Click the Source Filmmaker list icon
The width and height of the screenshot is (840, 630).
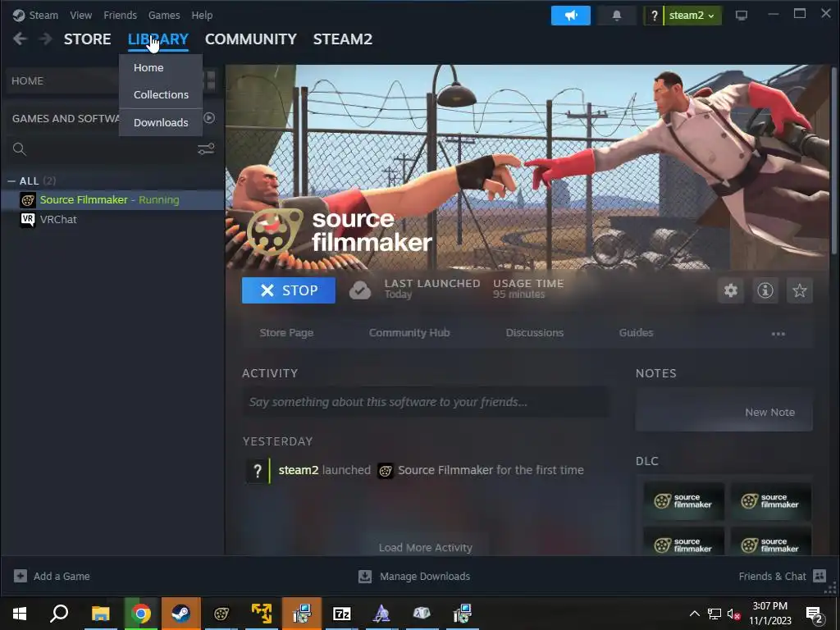pos(28,200)
